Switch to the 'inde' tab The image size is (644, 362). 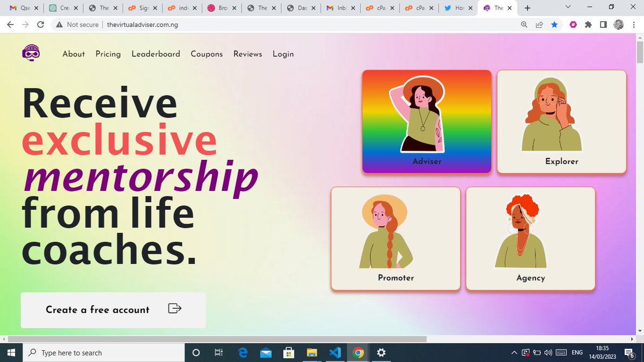(x=181, y=8)
